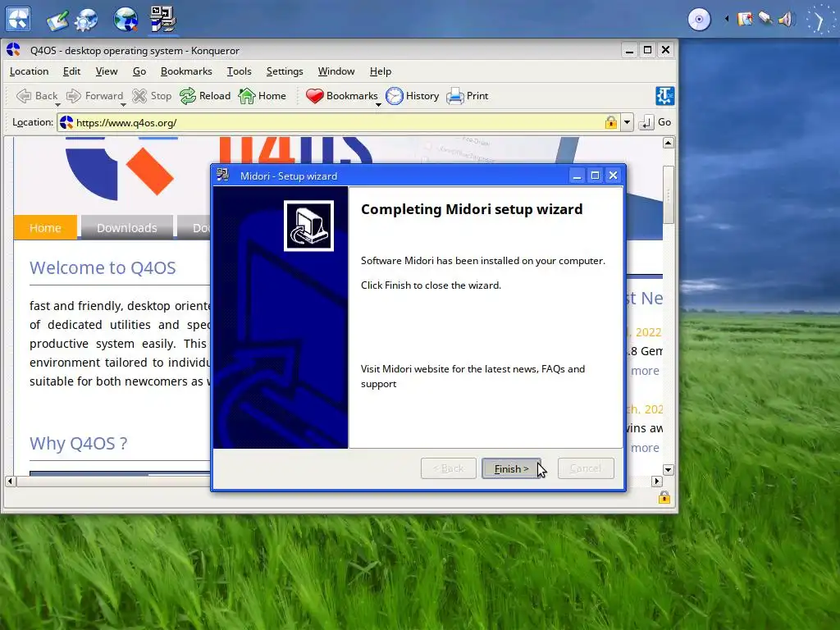Click the horizontal scroll-left arrow
This screenshot has height=630, width=840.
10,481
